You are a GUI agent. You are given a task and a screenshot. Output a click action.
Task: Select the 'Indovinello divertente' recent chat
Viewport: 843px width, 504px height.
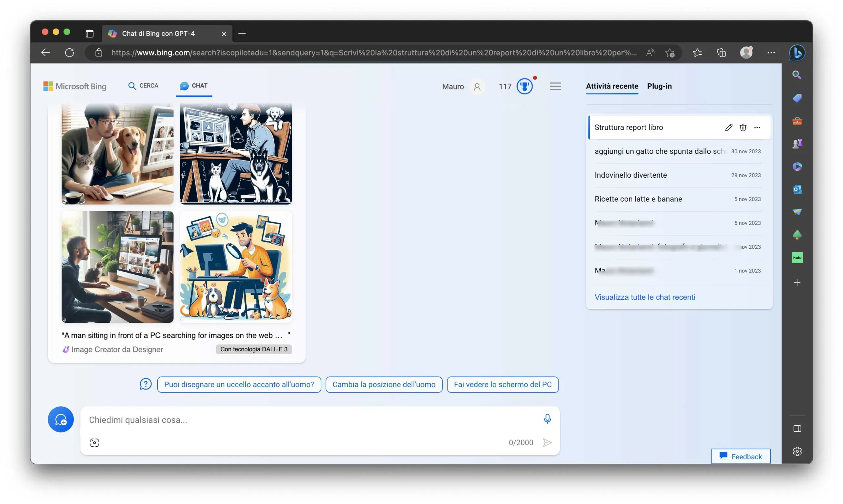(x=631, y=175)
